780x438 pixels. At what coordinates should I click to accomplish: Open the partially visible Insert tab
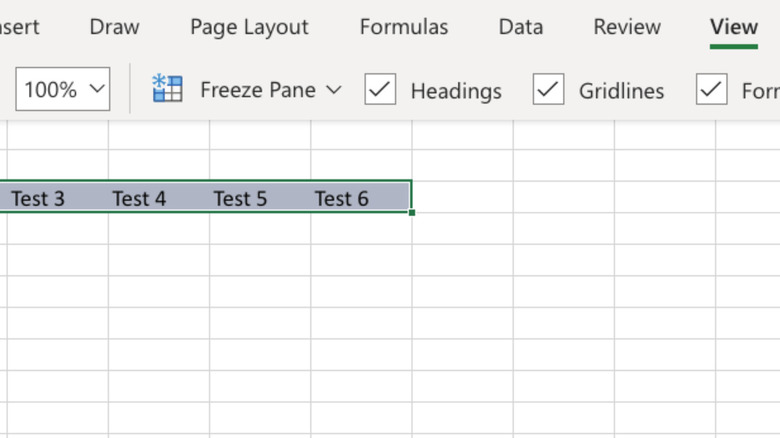pyautogui.click(x=18, y=27)
